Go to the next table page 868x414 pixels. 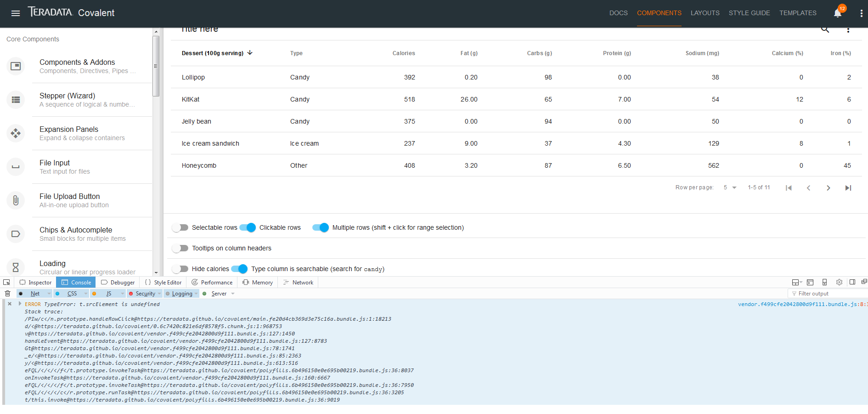829,188
